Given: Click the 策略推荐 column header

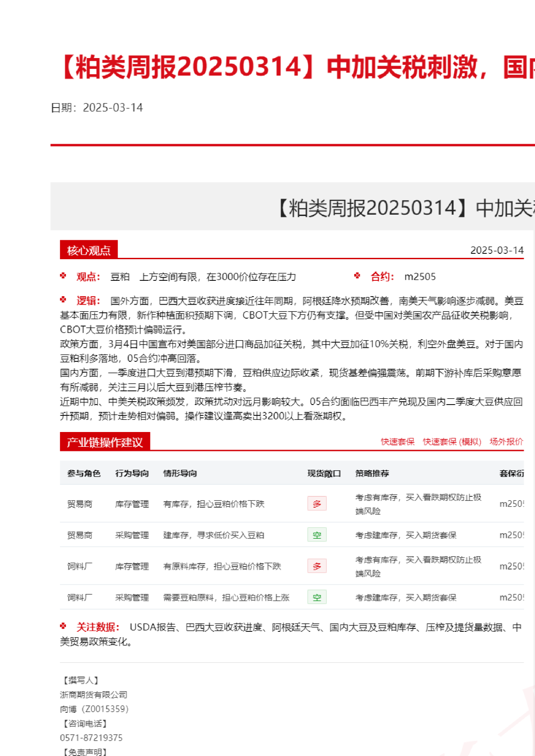Looking at the screenshot, I should (372, 473).
